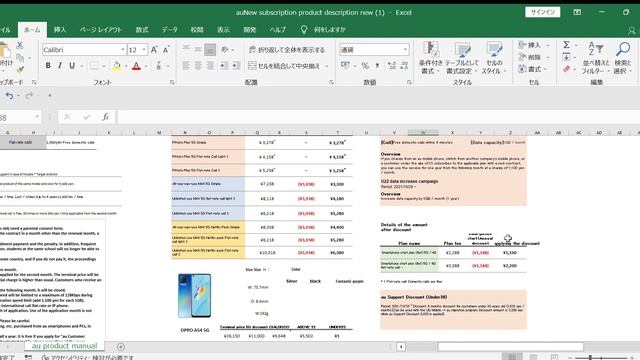Toggle bold formatting

click(x=48, y=65)
